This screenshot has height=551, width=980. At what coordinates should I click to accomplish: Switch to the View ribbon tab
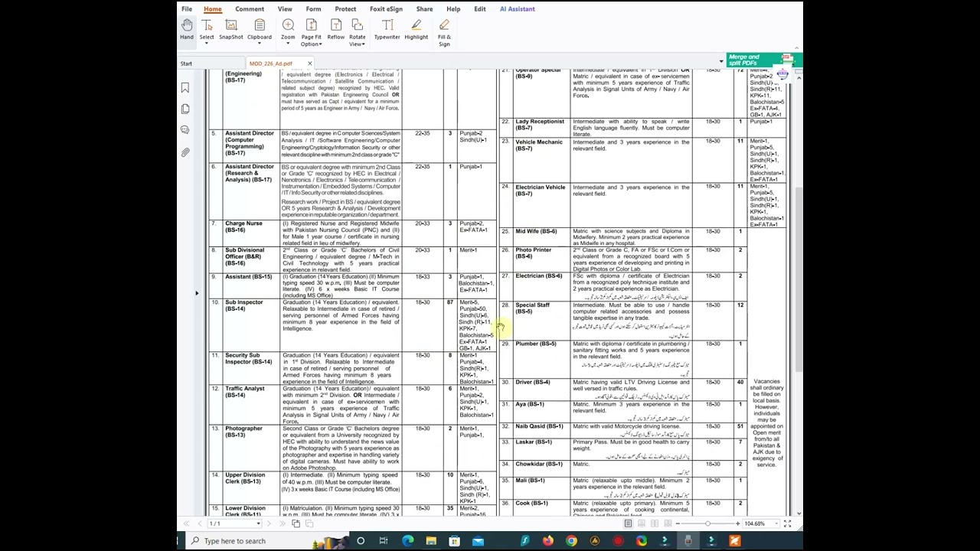click(285, 9)
